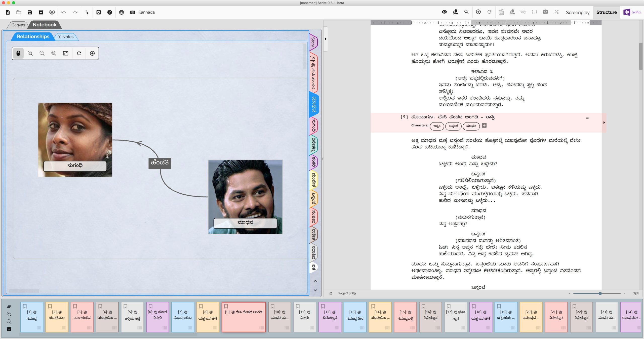Image resolution: width=644 pixels, height=339 pixels.
Task: Open the file folder icon
Action: [x=19, y=12]
